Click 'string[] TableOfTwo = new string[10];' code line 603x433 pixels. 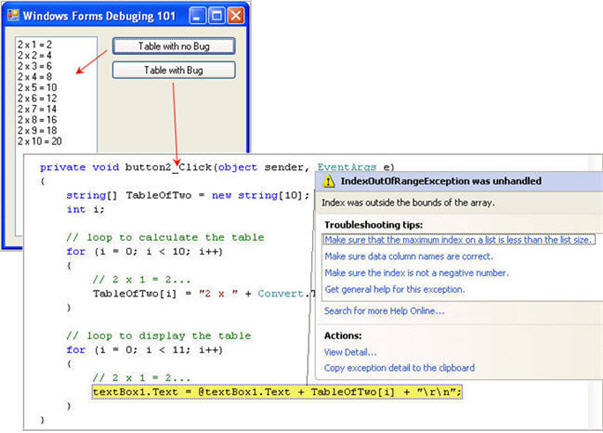point(188,195)
